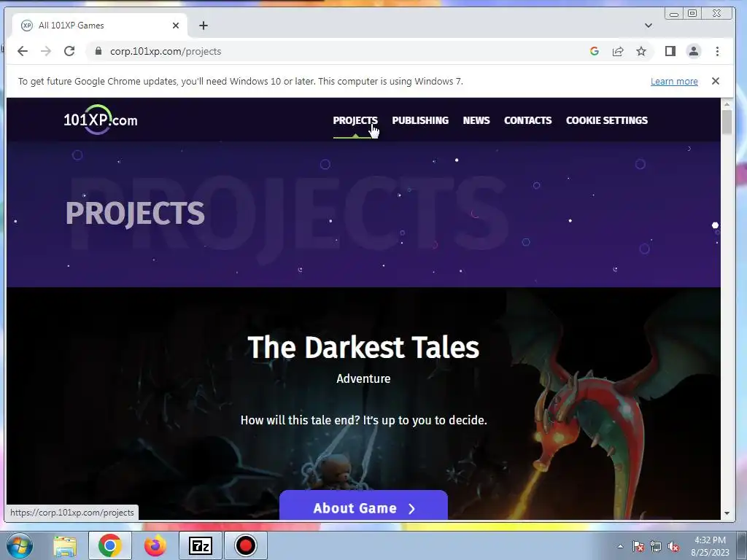Open the PUBLISHING menu item
The width and height of the screenshot is (747, 560).
point(420,120)
